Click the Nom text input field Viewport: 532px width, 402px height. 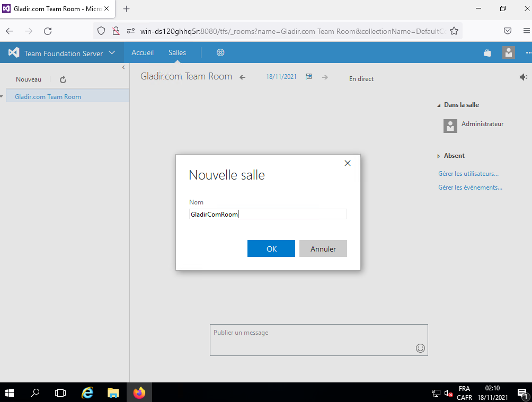(268, 214)
